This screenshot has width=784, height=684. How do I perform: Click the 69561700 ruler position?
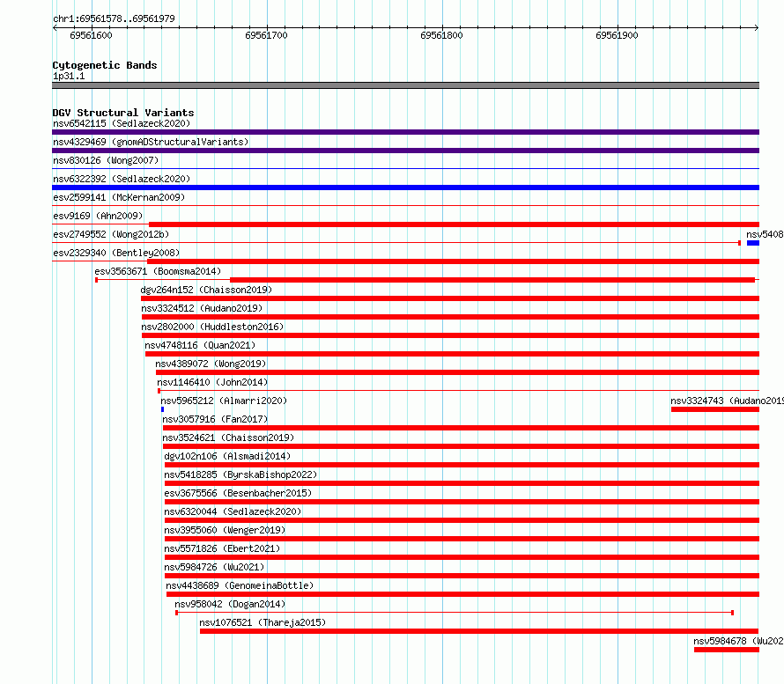click(267, 35)
